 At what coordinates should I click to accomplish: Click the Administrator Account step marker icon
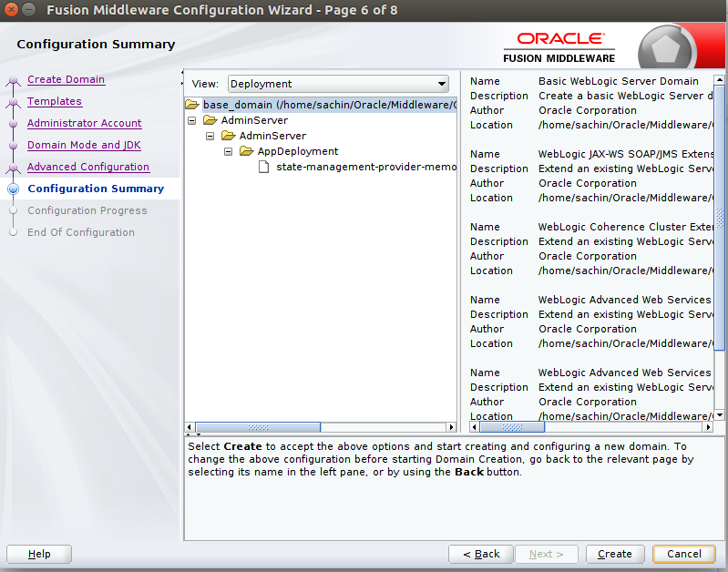(x=14, y=124)
